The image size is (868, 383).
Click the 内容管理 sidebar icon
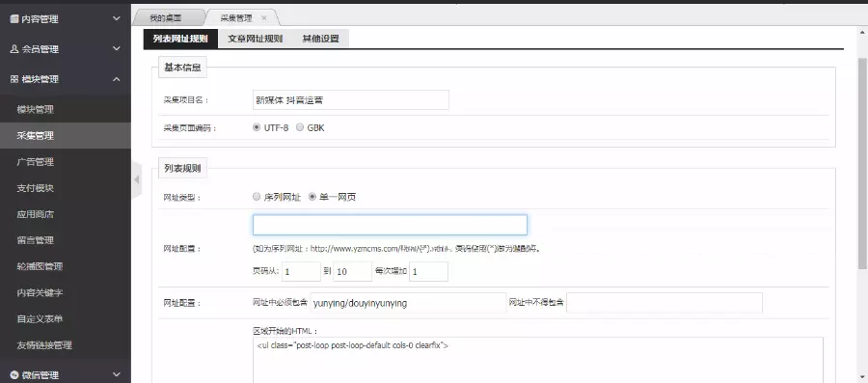[x=14, y=19]
